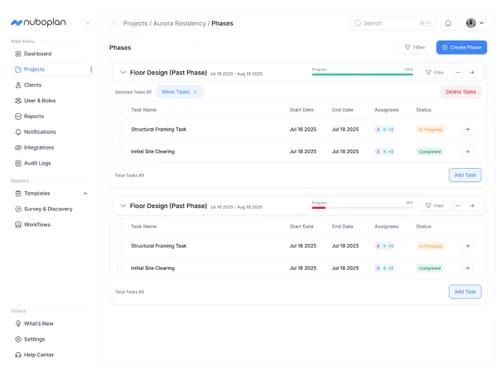This screenshot has height=375, width=500.
Task: Click the Projects breadcrumb link
Action: (135, 23)
